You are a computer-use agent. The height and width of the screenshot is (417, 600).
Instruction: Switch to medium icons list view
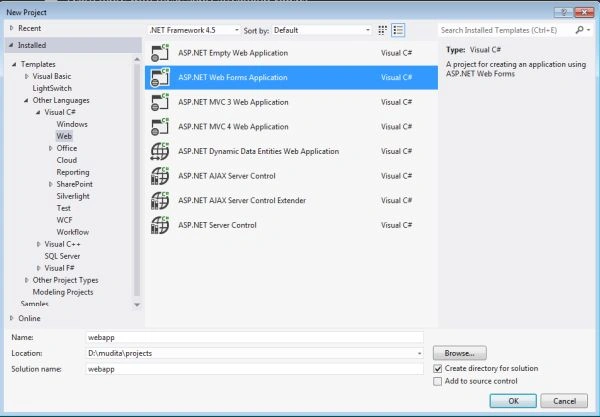pyautogui.click(x=398, y=30)
